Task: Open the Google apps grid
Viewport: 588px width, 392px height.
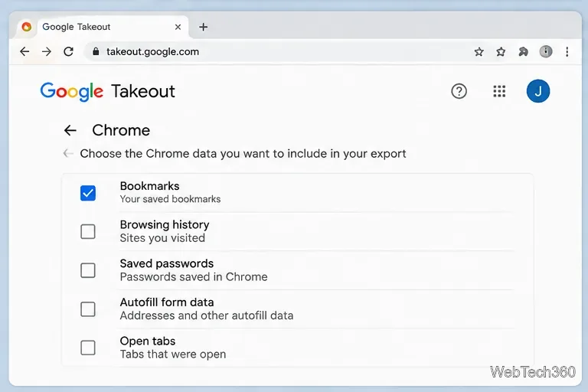Action: coord(499,91)
